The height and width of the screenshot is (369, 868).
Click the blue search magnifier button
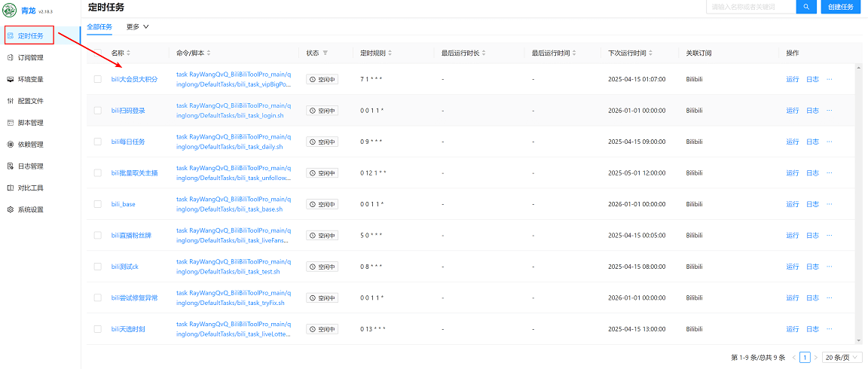tap(806, 7)
